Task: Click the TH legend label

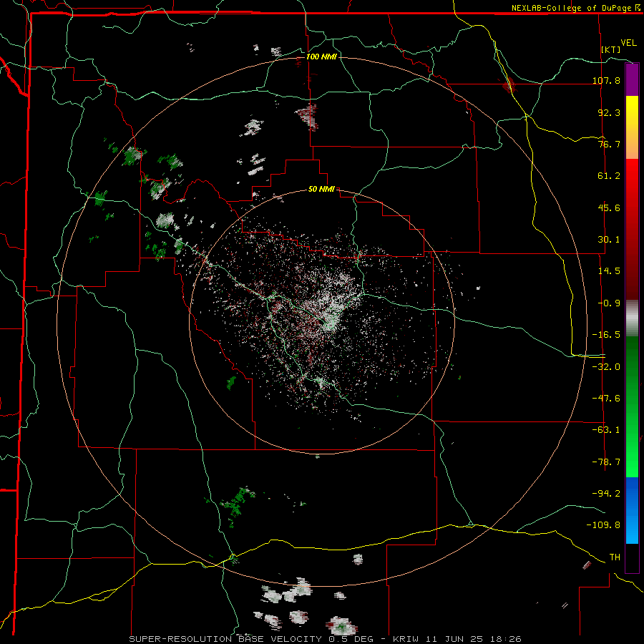Action: tap(615, 557)
